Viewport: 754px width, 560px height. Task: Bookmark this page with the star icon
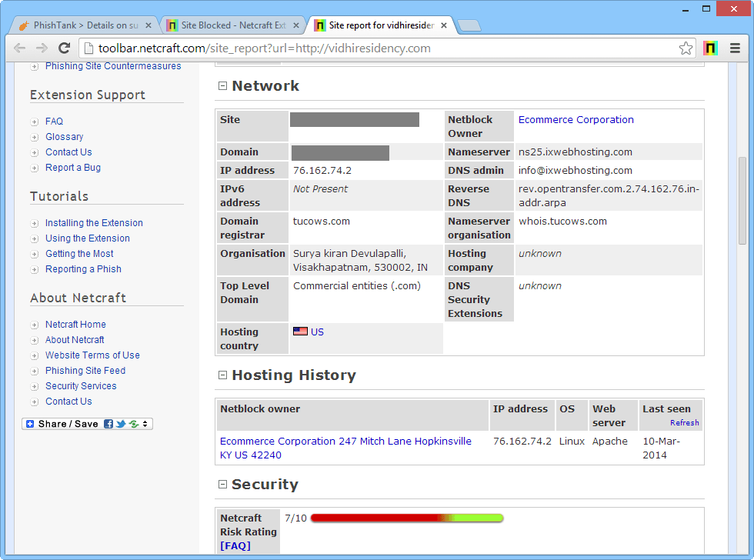(686, 48)
